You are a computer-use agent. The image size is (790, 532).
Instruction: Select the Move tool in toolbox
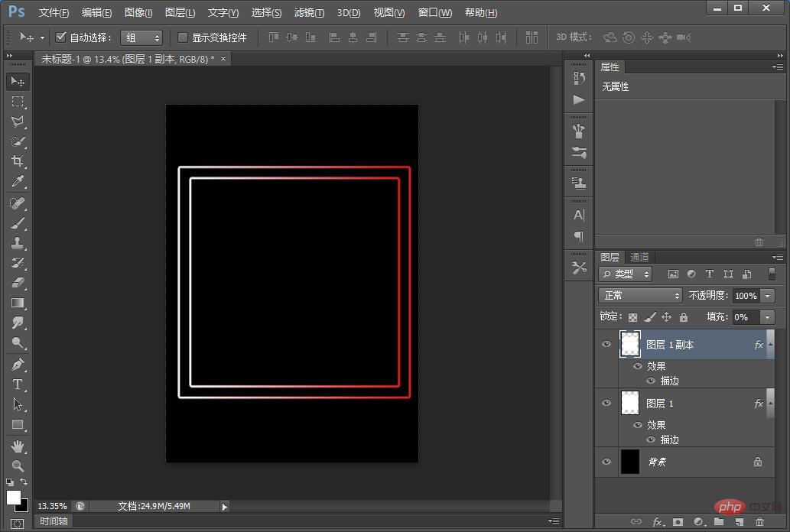(18, 82)
